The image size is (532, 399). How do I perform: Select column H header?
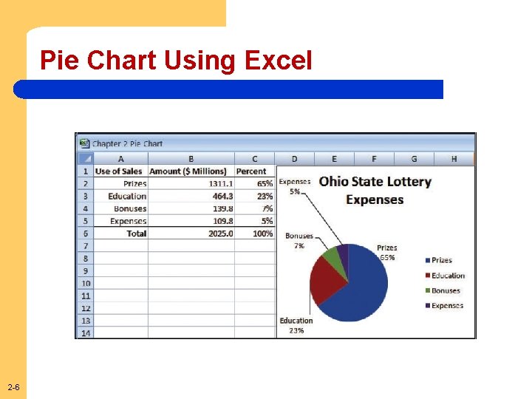tap(454, 158)
